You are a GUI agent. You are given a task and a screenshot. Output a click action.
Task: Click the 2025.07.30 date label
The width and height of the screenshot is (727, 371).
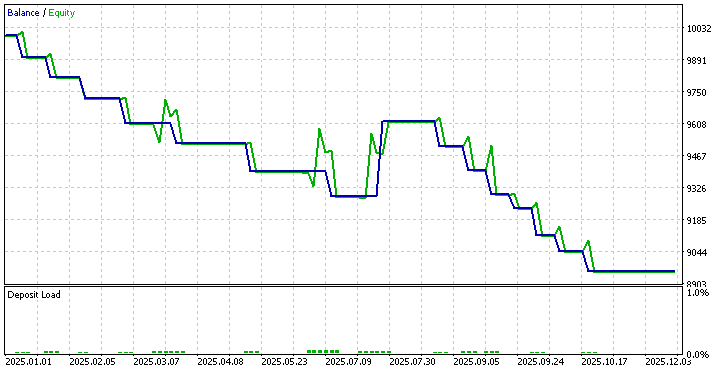pyautogui.click(x=412, y=362)
